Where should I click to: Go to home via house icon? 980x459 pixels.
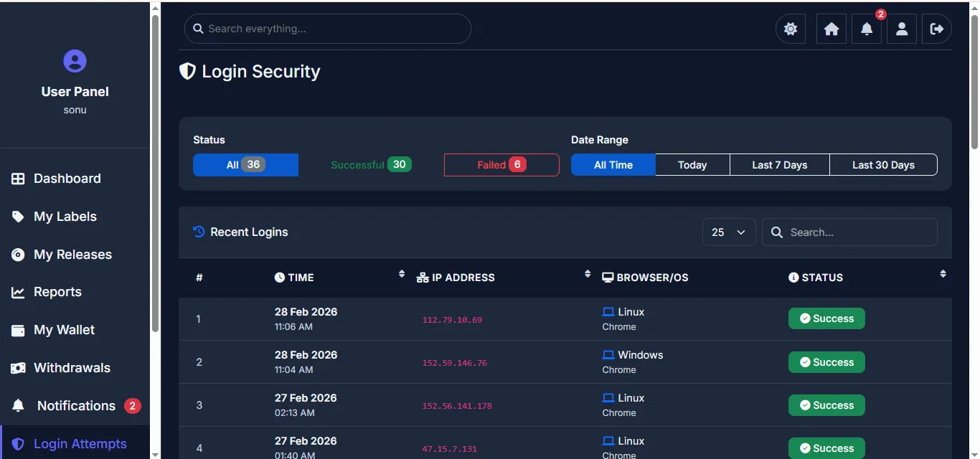[831, 29]
